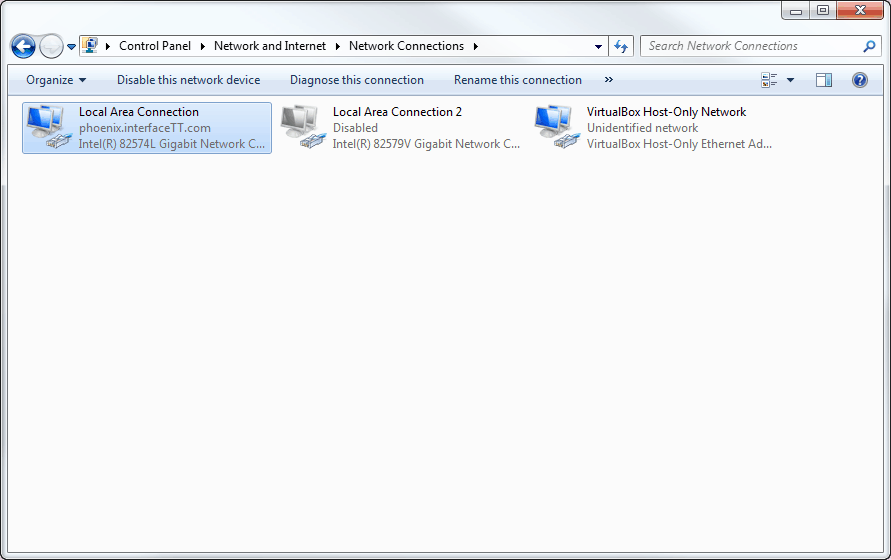
Task: Click the magnifying glass search icon
Action: pos(869,46)
